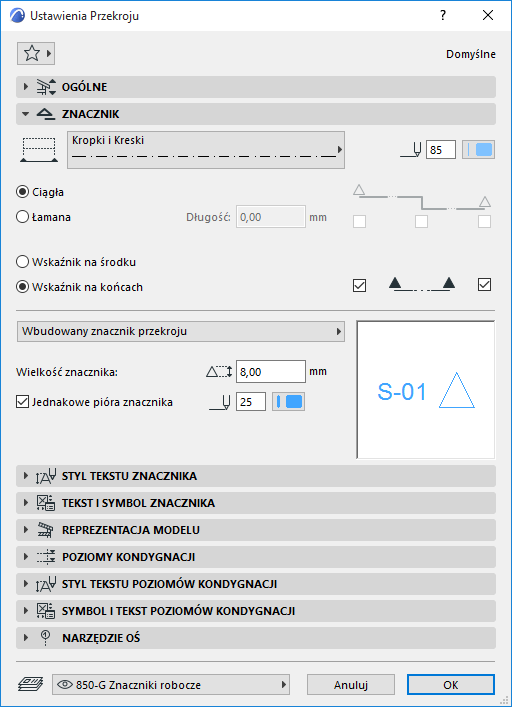Image resolution: width=512 pixels, height=707 pixels.
Task: Click the S-01 marker preview
Action: point(425,390)
